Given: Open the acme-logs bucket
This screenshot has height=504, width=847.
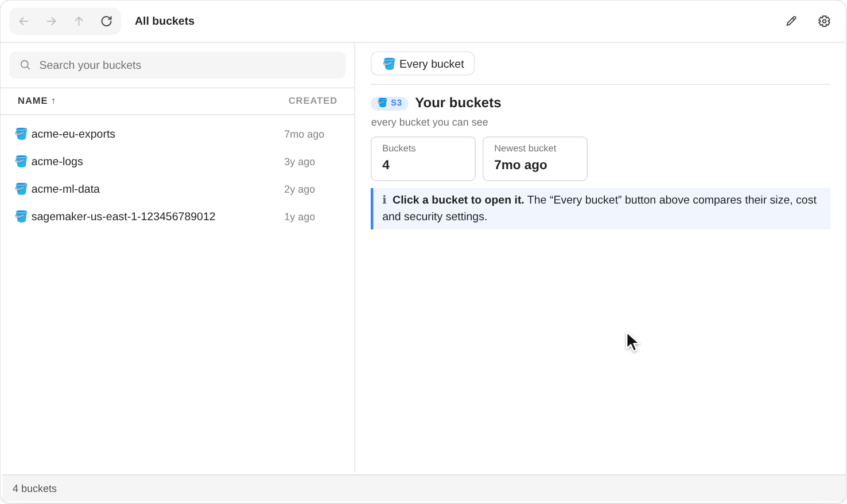Looking at the screenshot, I should (177, 161).
